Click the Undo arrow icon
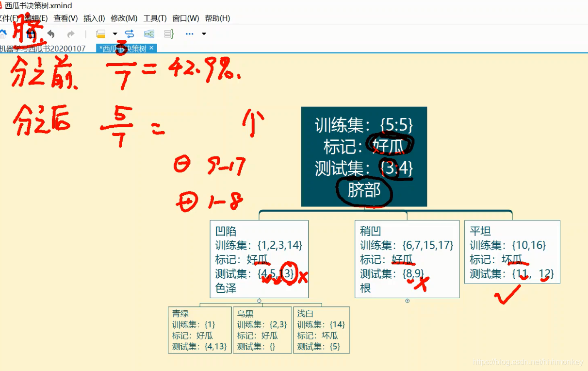 (51, 34)
